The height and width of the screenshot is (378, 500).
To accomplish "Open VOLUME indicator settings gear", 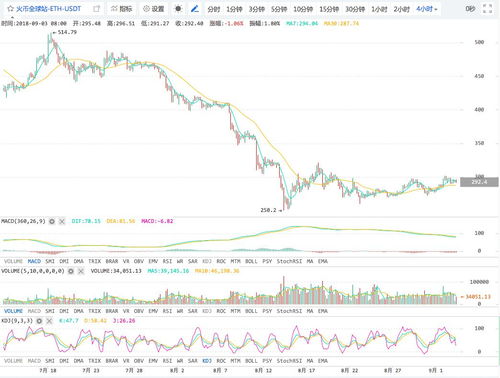I will tap(71, 271).
